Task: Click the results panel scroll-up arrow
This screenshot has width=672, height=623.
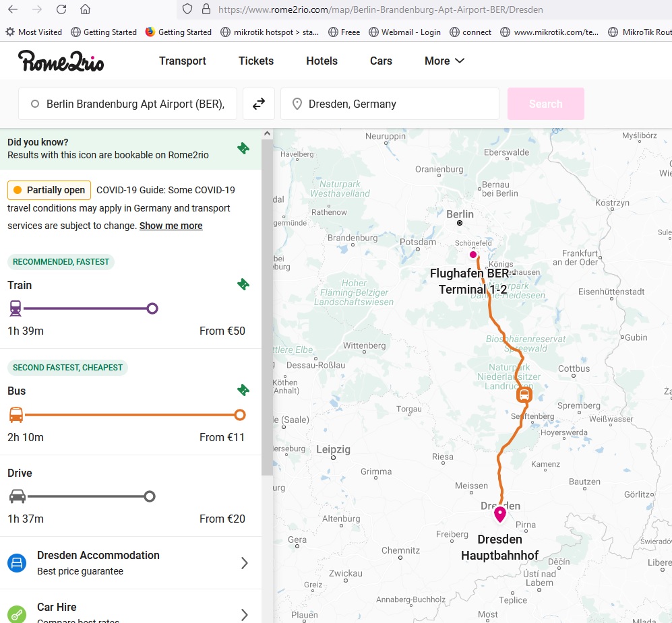Action: 267,133
